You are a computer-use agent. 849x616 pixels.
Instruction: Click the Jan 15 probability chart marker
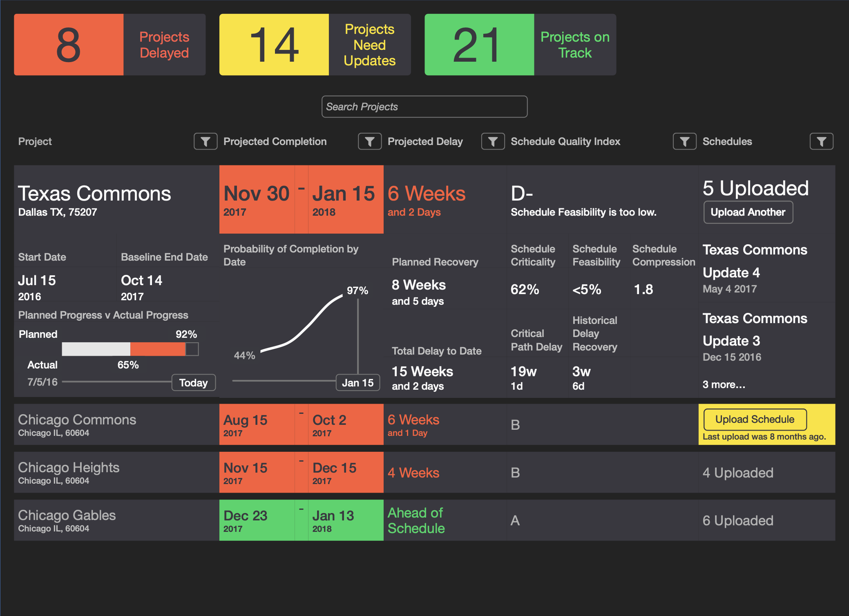pos(357,383)
